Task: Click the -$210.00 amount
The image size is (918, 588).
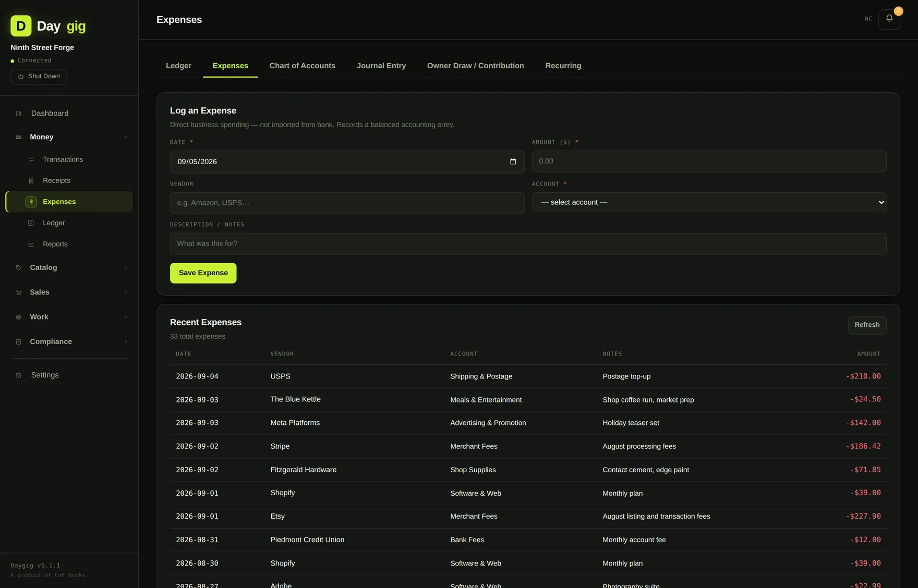Action: tap(863, 376)
